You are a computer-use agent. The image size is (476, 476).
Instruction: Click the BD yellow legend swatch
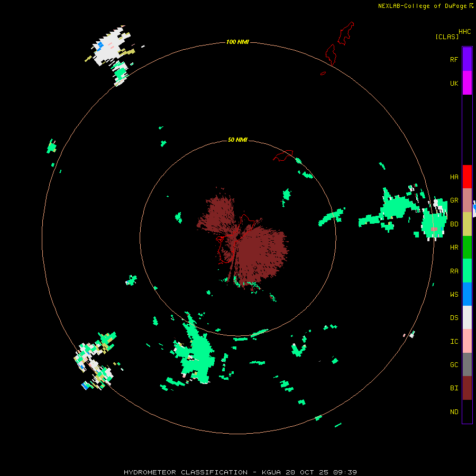(x=467, y=224)
